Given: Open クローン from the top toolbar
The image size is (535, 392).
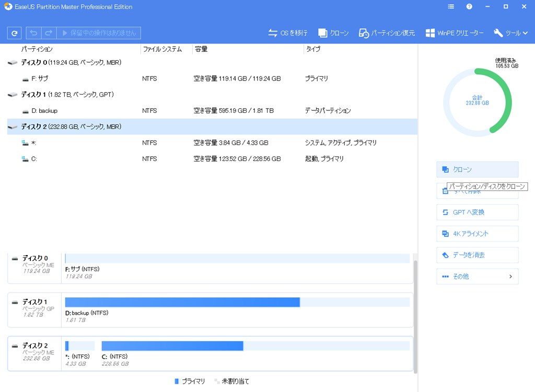Looking at the screenshot, I should tap(333, 33).
